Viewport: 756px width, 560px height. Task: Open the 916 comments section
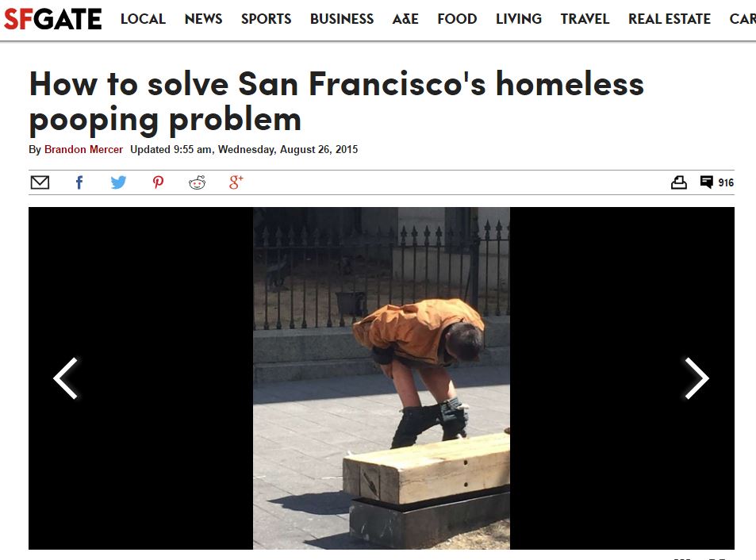[717, 182]
